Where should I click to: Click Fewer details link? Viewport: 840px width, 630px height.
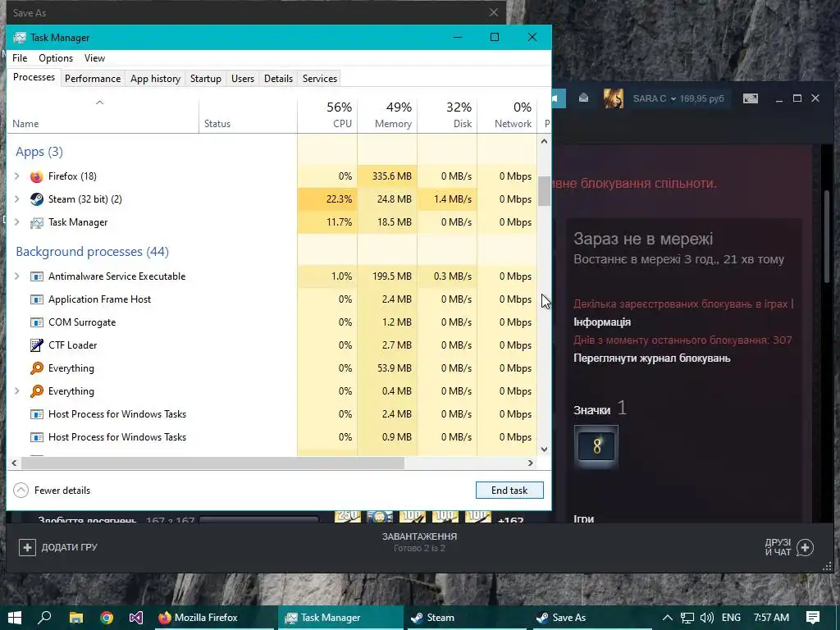tap(62, 491)
